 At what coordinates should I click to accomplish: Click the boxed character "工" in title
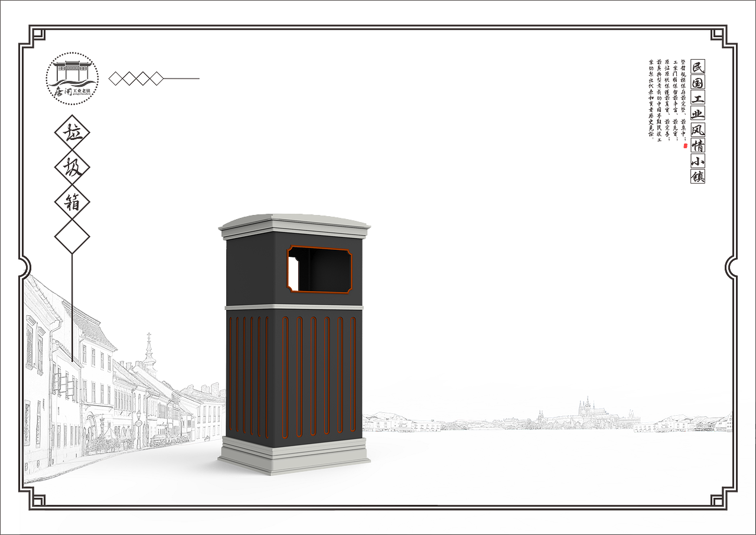coord(698,97)
